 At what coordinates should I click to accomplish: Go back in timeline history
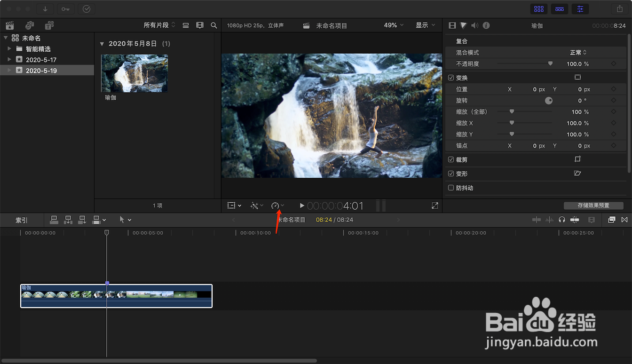pyautogui.click(x=234, y=220)
